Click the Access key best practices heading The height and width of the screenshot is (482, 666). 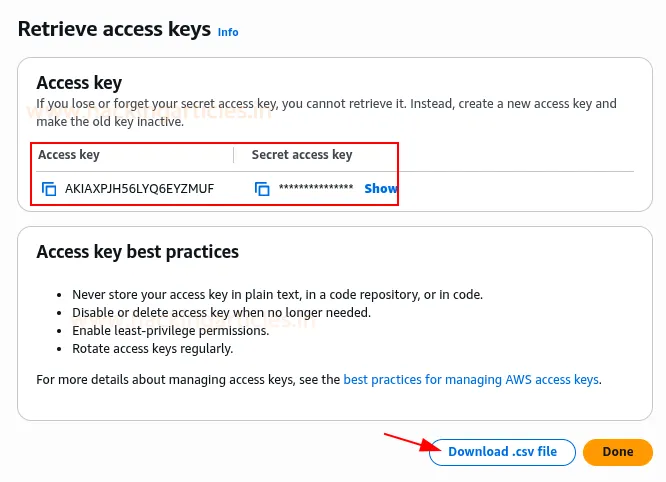click(137, 252)
